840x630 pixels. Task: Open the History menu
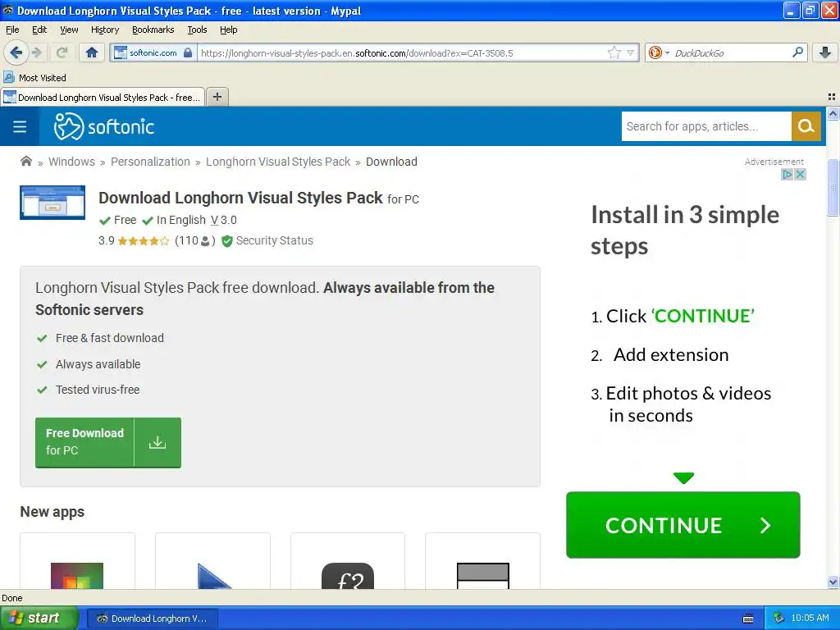(x=104, y=30)
